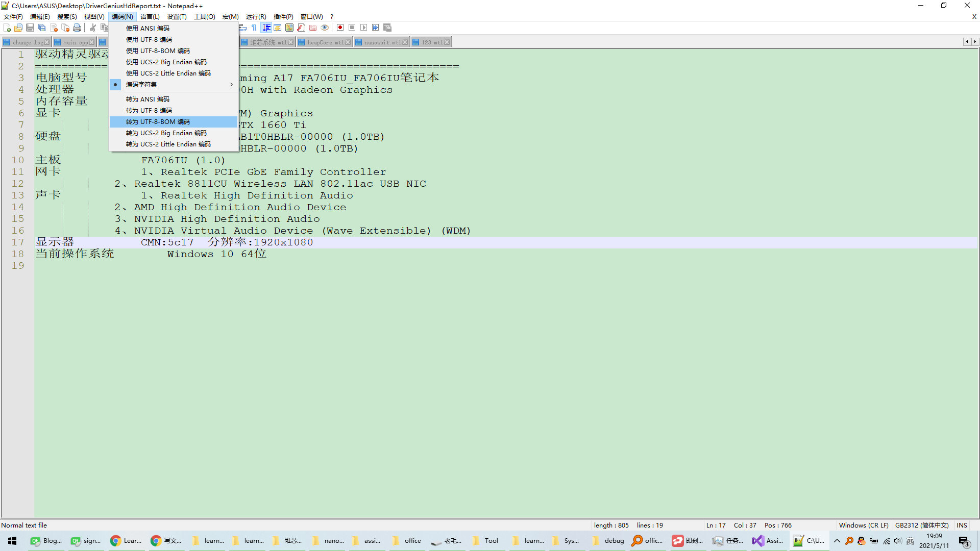Screen dimensions: 980x551
Task: Switch to the heapCore.mtl tab
Action: point(325,42)
